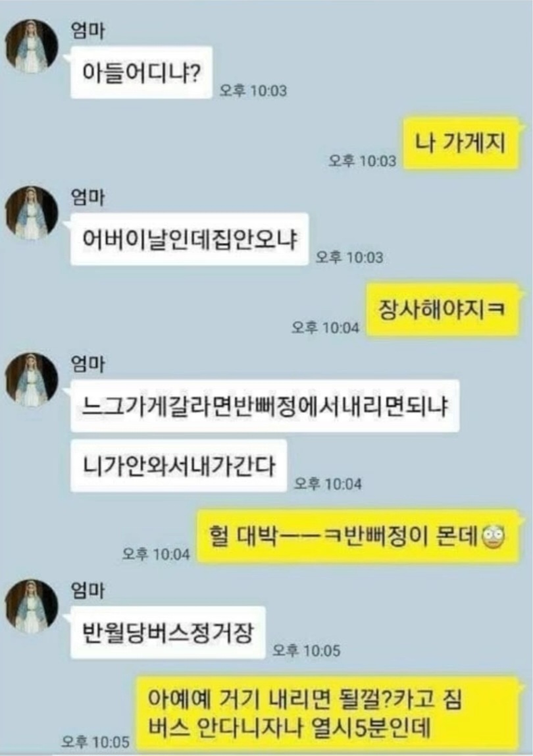
Task: Click the 오후 10:03 timestamp beside 나 가게지
Action: pyautogui.click(x=362, y=161)
